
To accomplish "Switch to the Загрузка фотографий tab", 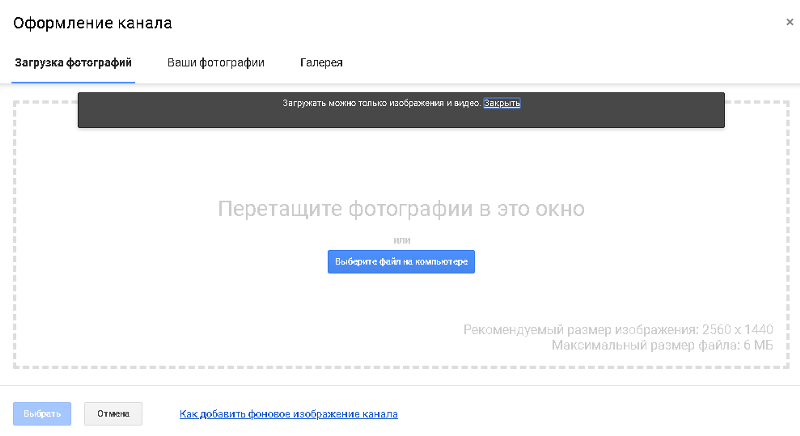I will click(73, 63).
